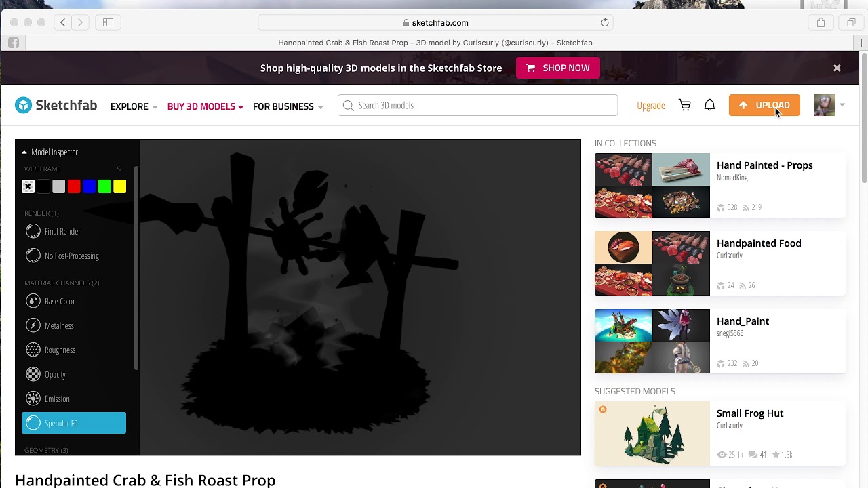This screenshot has height=488, width=868.
Task: Click the Small Frog Hut likes star
Action: click(x=776, y=455)
